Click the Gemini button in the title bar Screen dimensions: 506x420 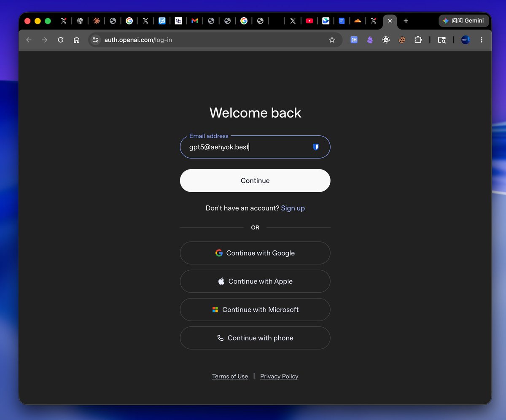coord(463,21)
